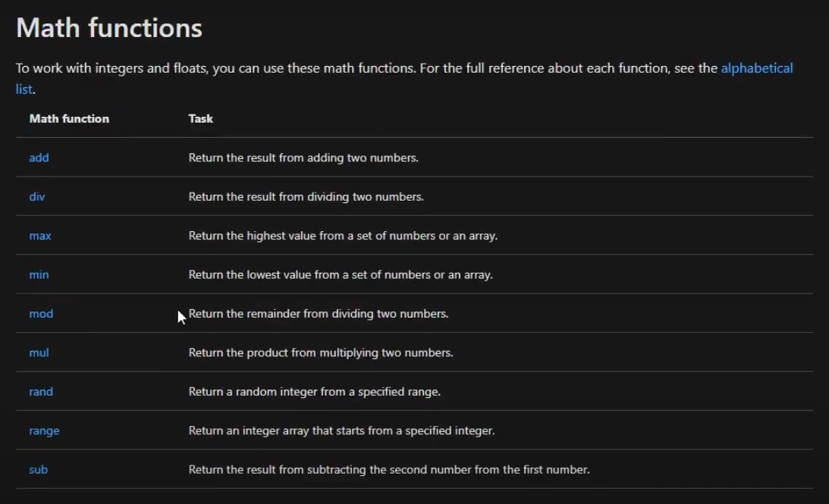Viewport: 829px width, 504px height.
Task: Click the Math function column header
Action: click(x=69, y=119)
